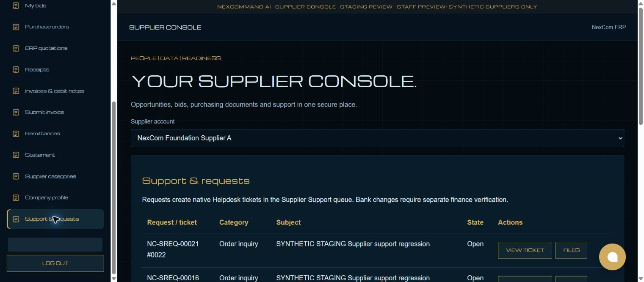
Task: Click the Submit invoice sidebar icon
Action: tap(16, 112)
